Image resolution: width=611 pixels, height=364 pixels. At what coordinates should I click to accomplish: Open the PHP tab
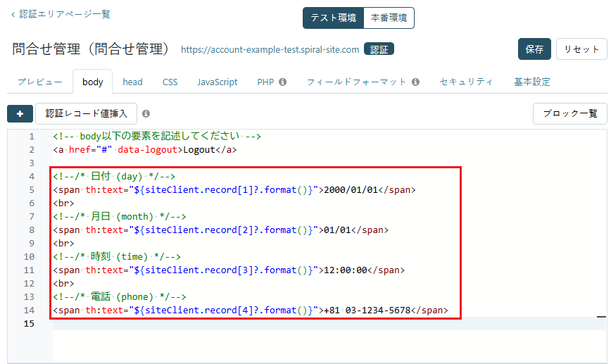pos(265,82)
